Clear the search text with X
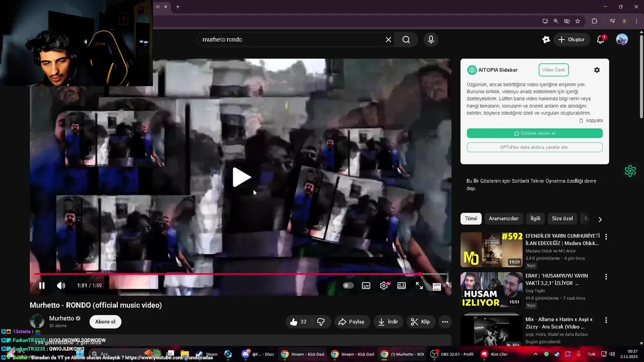Image resolution: width=644 pixels, height=362 pixels. 388,40
